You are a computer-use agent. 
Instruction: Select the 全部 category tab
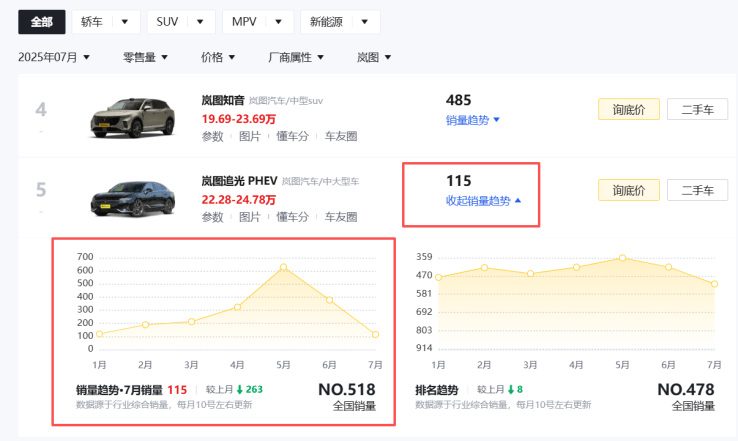point(41,22)
